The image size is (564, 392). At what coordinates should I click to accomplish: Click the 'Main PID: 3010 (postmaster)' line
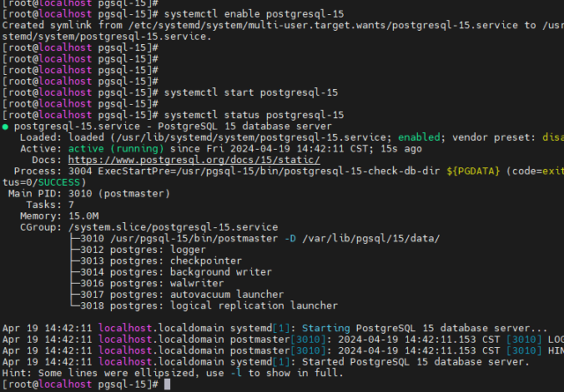pos(89,194)
